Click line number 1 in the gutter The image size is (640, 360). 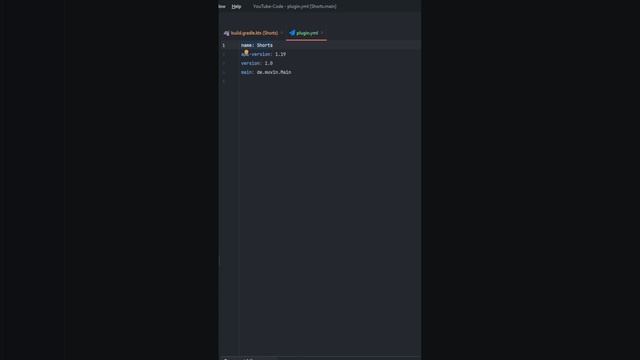coord(224,45)
